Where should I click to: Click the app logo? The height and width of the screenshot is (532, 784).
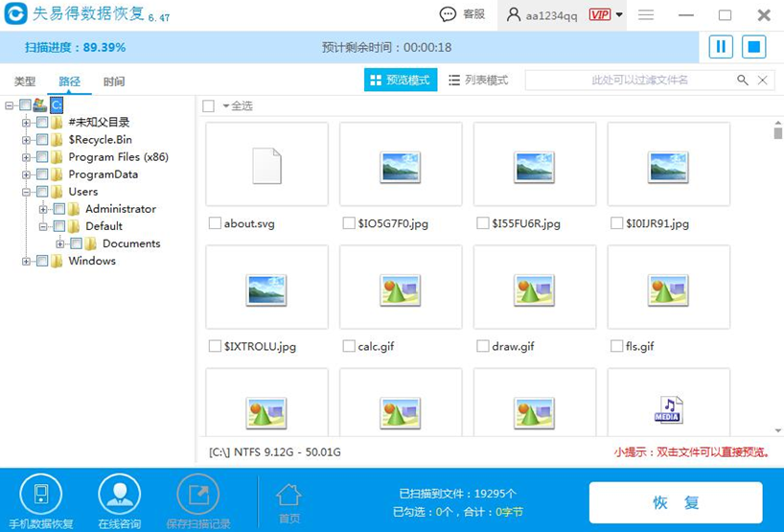[x=15, y=14]
